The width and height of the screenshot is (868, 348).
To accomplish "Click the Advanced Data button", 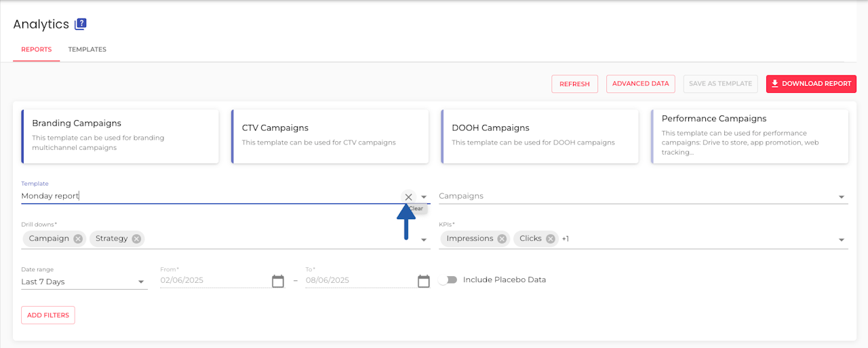I will click(x=640, y=83).
